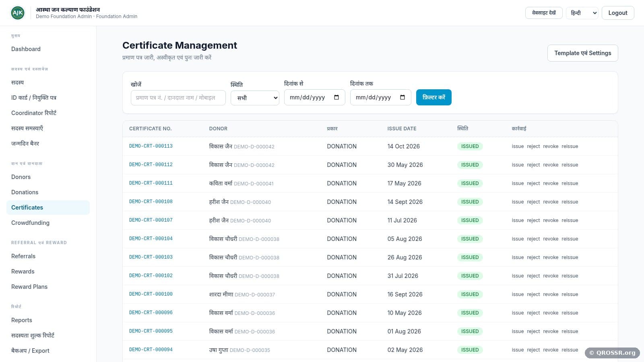Open certificate DEMO-CRT-000094
Screen dimensions: 644x362
coord(151,350)
